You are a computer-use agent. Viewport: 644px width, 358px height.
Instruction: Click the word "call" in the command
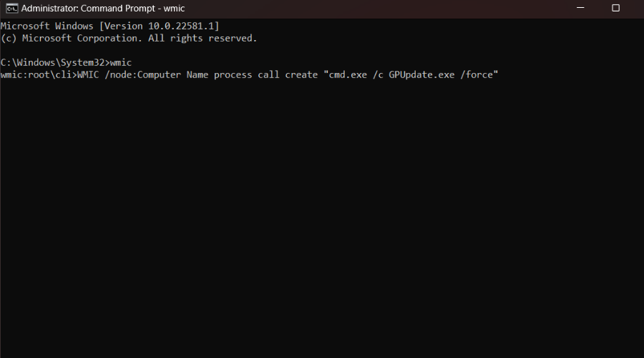tap(268, 75)
